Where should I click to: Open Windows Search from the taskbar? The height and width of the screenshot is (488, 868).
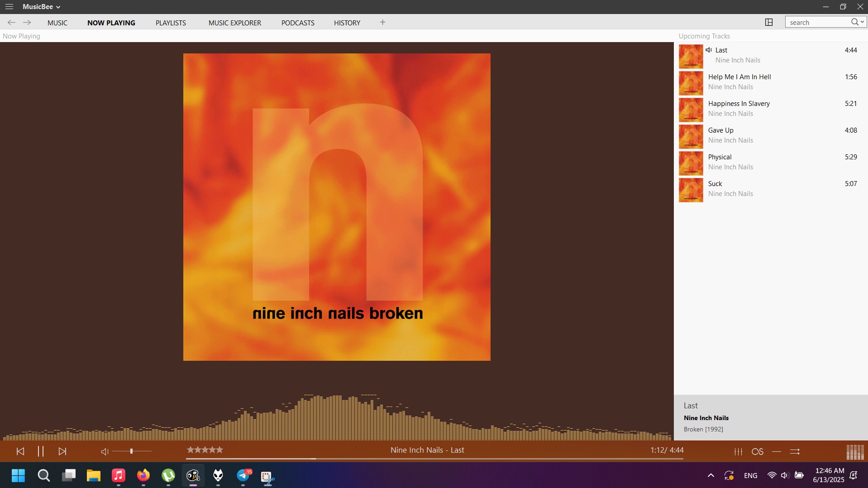43,475
